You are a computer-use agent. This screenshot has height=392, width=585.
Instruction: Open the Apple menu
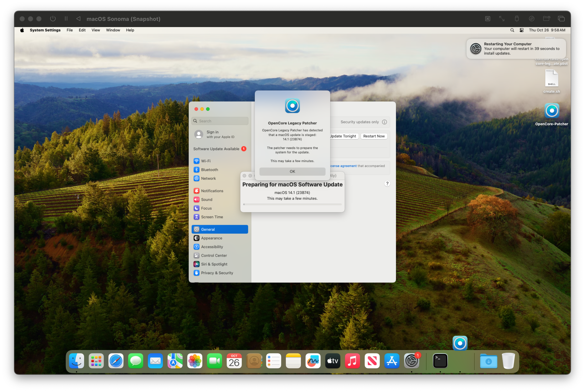tap(22, 30)
